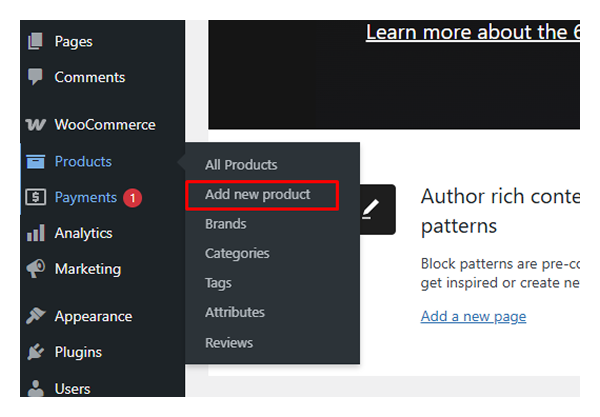Select Tags from Products submenu
Viewport: 600px width, 417px height.
tap(218, 283)
